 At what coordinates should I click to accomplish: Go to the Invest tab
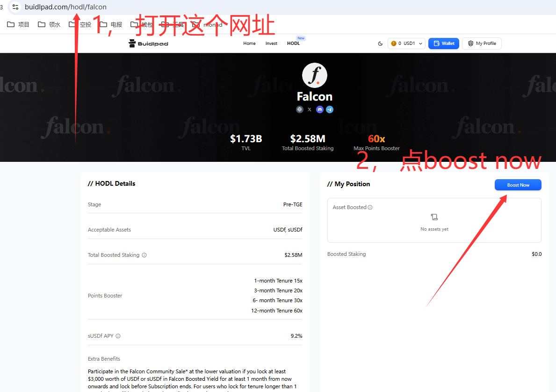click(271, 44)
